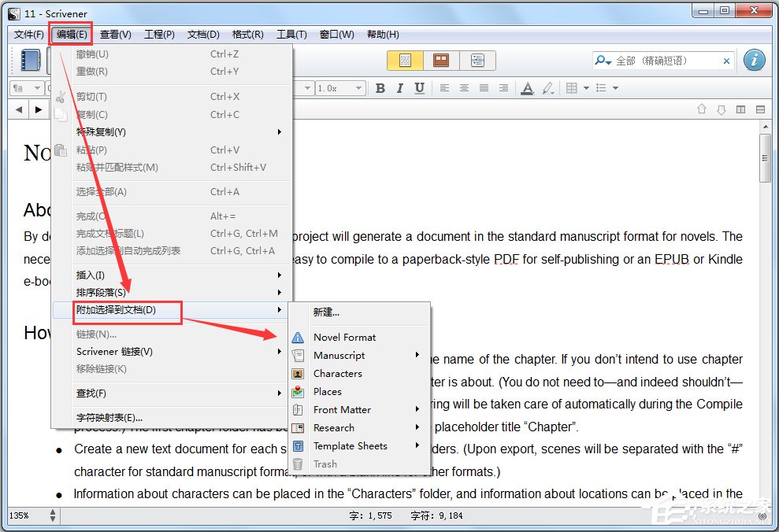Choose 新建... in the submenu

tap(359, 312)
